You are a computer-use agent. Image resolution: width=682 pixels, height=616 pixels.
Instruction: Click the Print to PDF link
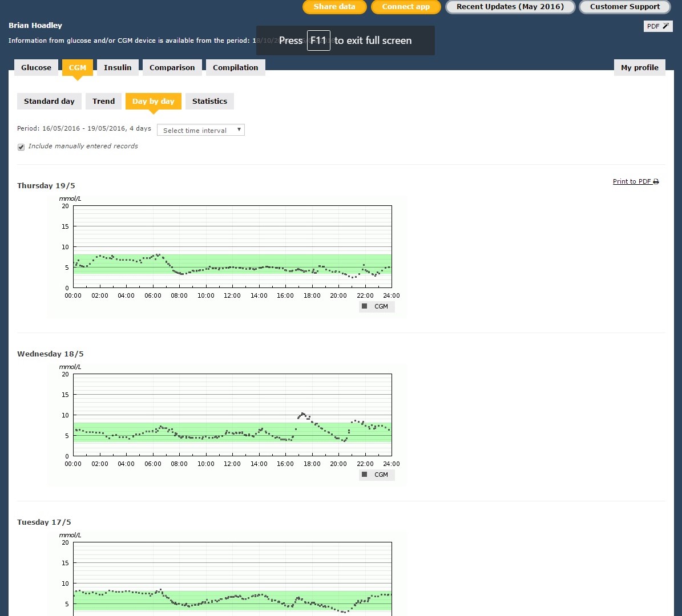631,182
